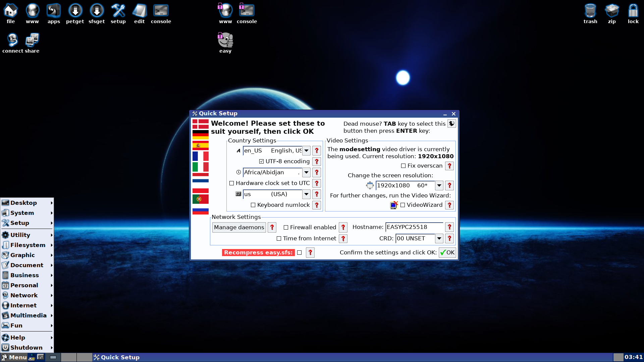
Task: Expand the 1920x1080 screen resolution dropdown
Action: coord(439,185)
